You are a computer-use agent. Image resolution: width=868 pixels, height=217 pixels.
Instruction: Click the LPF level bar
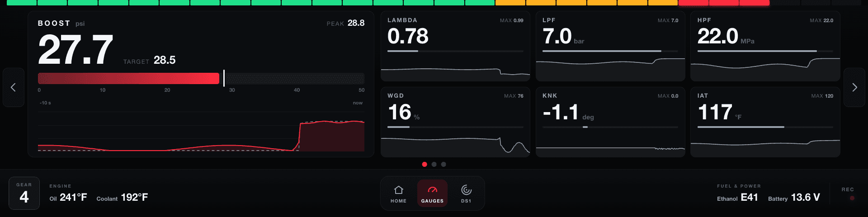610,51
